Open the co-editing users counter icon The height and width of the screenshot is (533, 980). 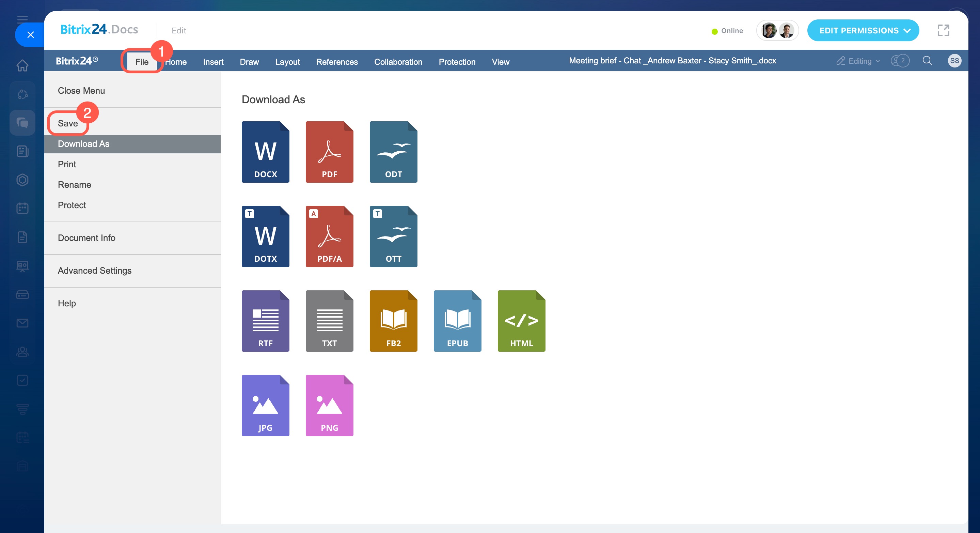point(900,61)
